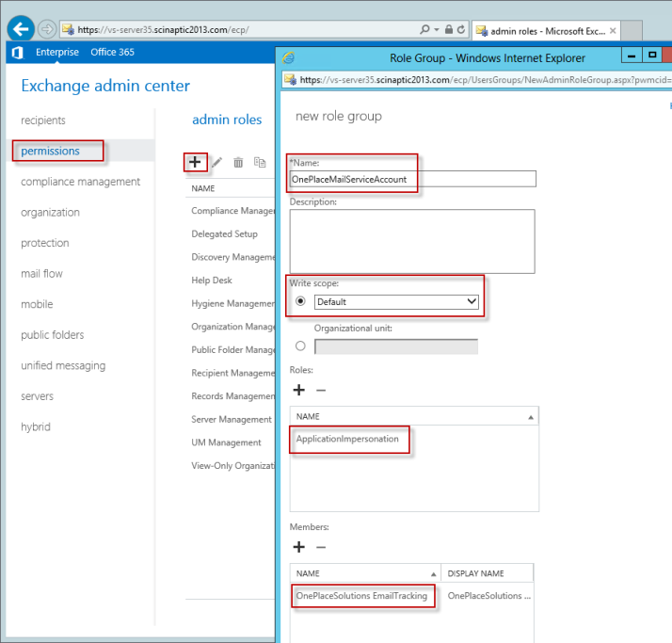Switch to the Enterprise tab

tap(57, 53)
